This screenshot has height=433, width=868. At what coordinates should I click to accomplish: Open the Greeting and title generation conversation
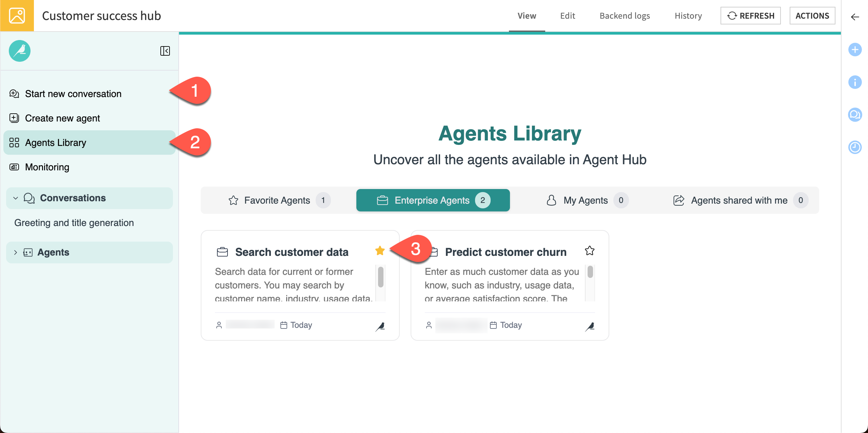point(74,223)
